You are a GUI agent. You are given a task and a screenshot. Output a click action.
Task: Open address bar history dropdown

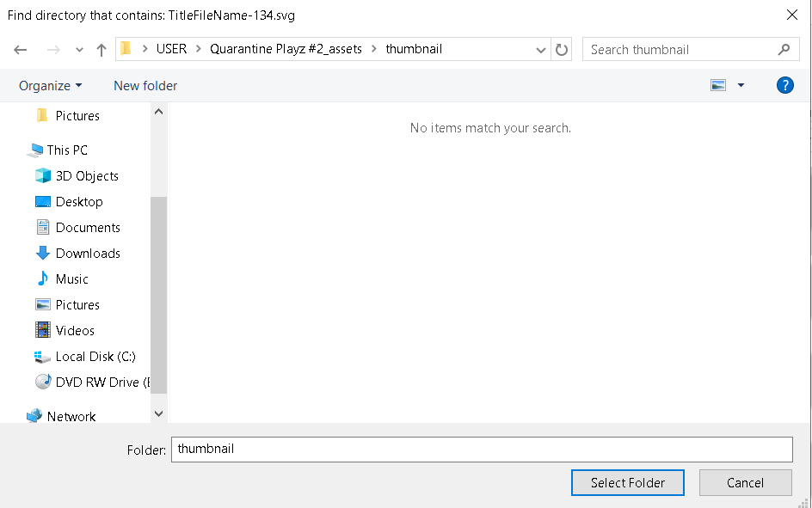(x=541, y=50)
